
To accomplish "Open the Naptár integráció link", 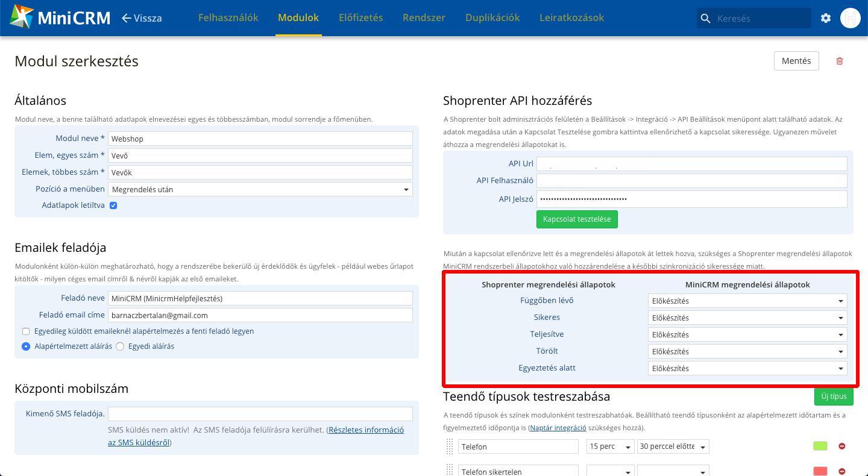I will coord(558,428).
